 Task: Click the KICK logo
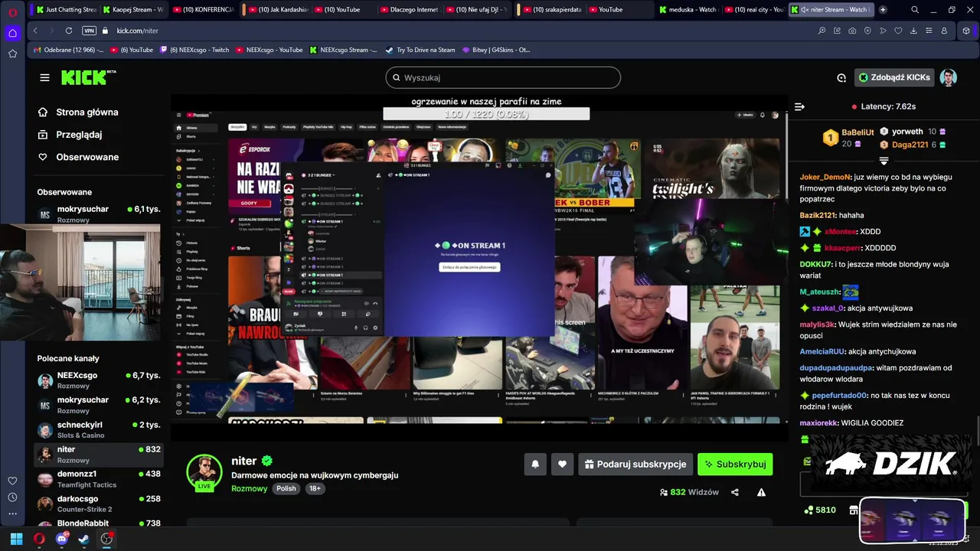[85, 77]
